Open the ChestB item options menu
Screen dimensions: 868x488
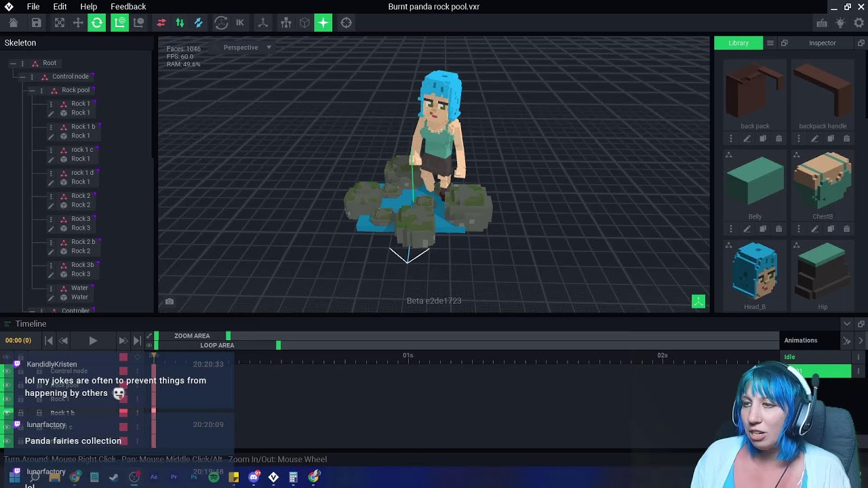tap(798, 229)
